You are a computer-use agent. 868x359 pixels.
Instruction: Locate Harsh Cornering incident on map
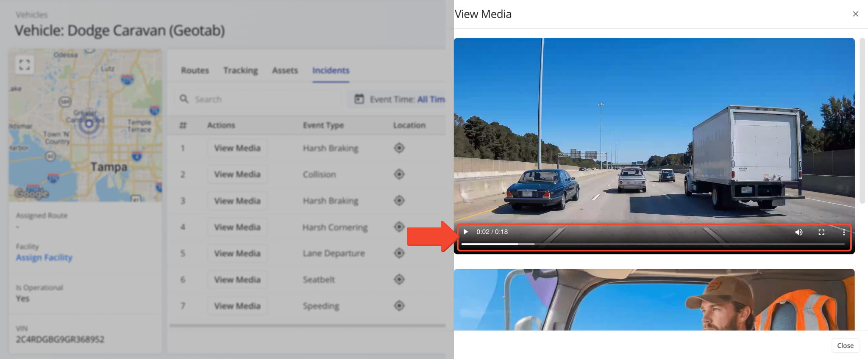tap(399, 227)
